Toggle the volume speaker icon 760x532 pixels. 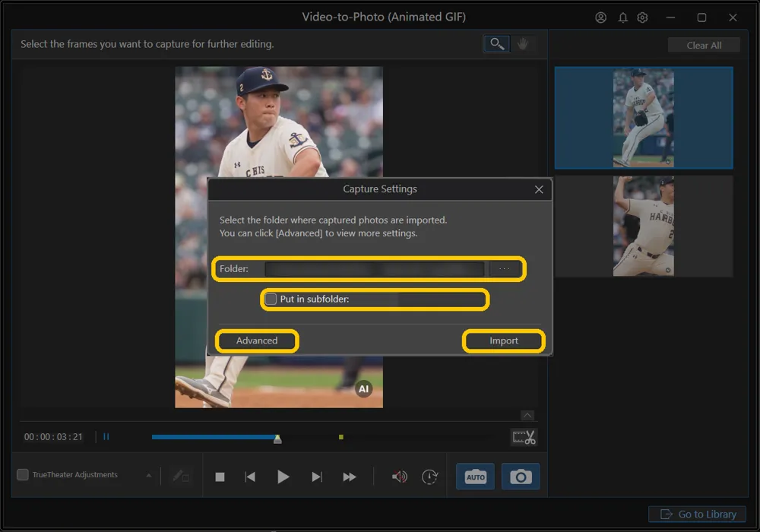(x=400, y=477)
